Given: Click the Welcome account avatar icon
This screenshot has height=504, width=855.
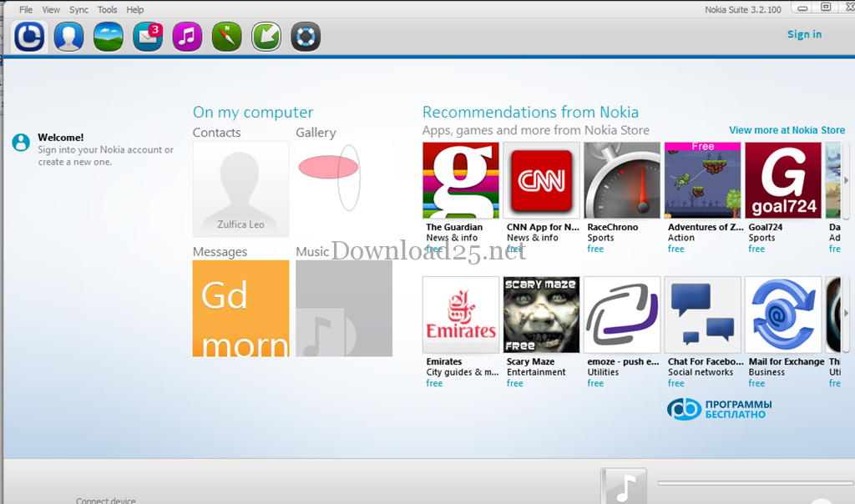Looking at the screenshot, I should 21,142.
